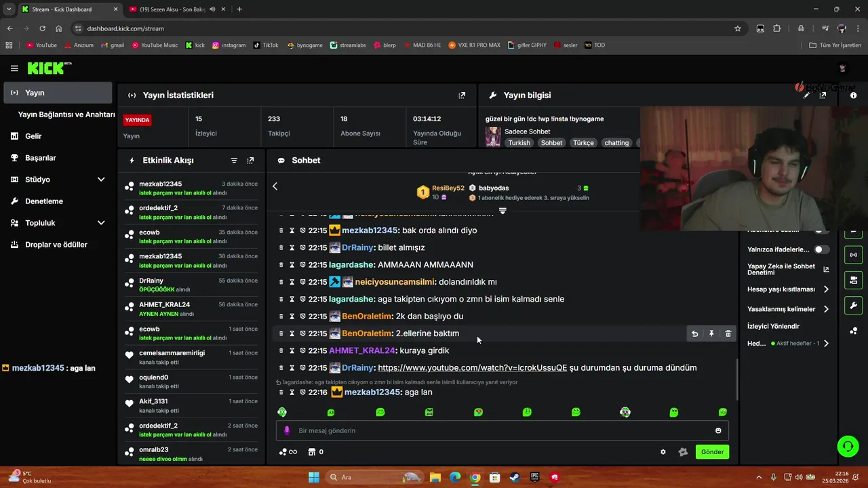
Task: Click the purple microphone icon in message box
Action: click(x=287, y=430)
